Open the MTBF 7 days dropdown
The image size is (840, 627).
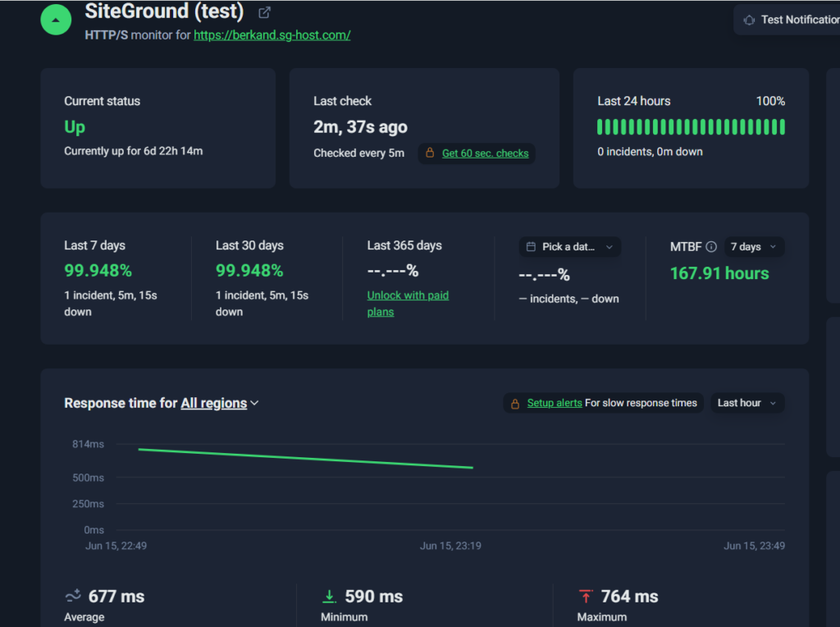tap(755, 246)
